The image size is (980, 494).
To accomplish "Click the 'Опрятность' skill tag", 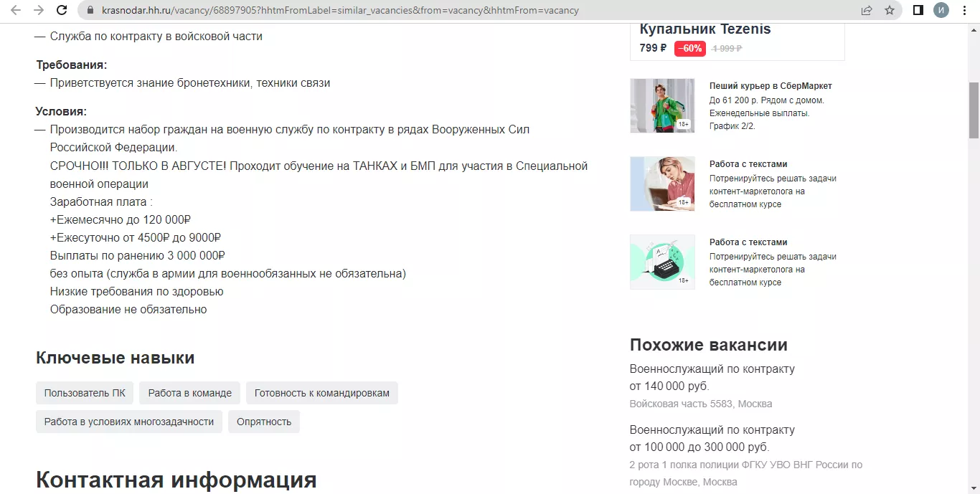I will 264,422.
